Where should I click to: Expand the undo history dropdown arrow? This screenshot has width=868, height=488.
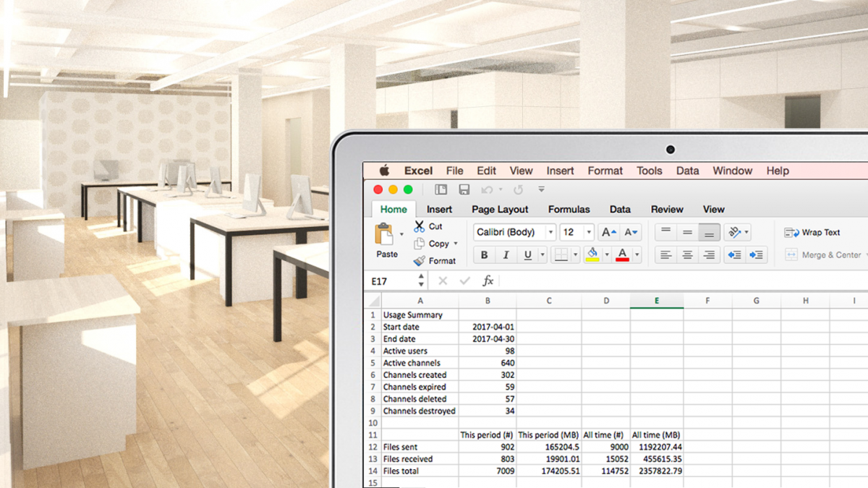pos(499,190)
